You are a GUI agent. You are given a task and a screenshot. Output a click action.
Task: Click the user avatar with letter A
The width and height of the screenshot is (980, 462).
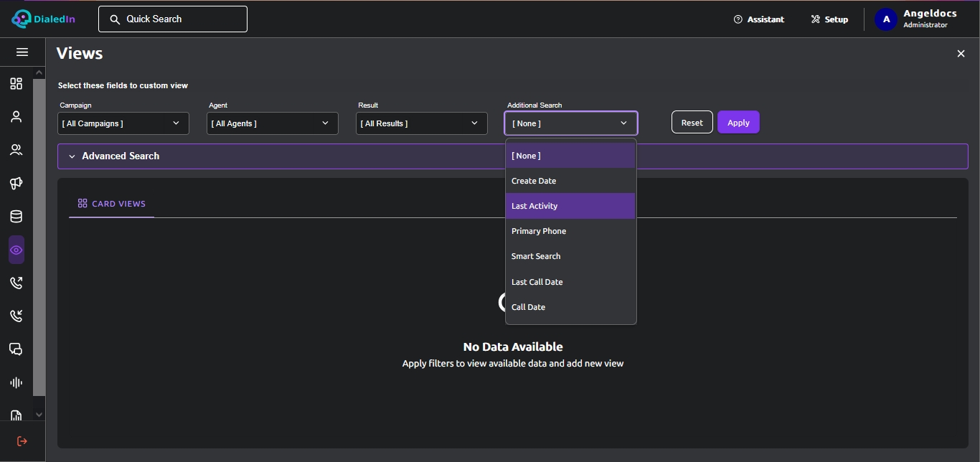[x=886, y=19]
